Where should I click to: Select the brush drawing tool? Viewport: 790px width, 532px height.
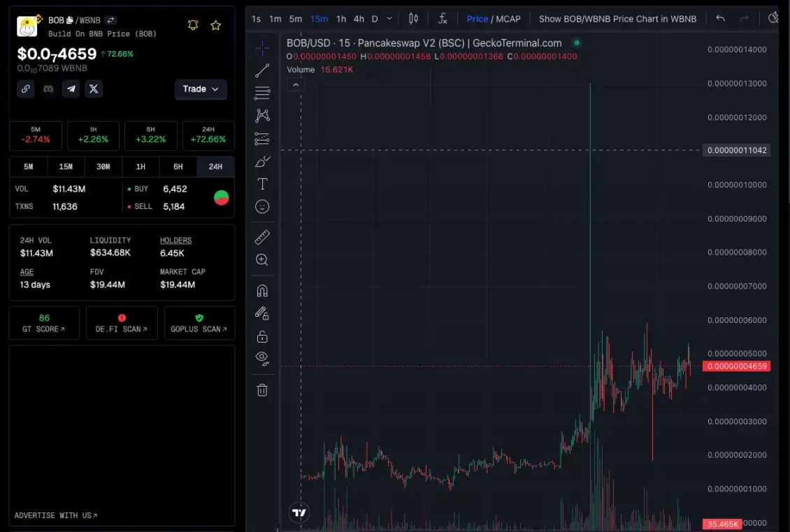(x=262, y=161)
